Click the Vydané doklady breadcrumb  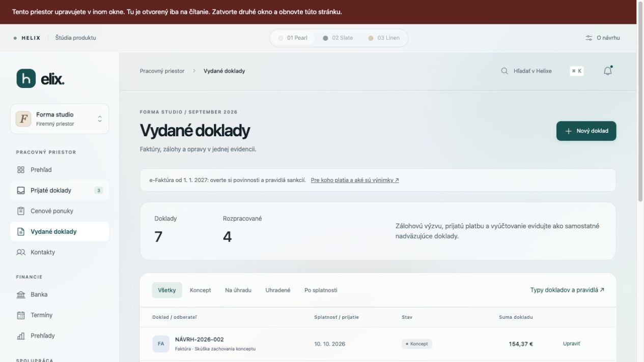[224, 71]
